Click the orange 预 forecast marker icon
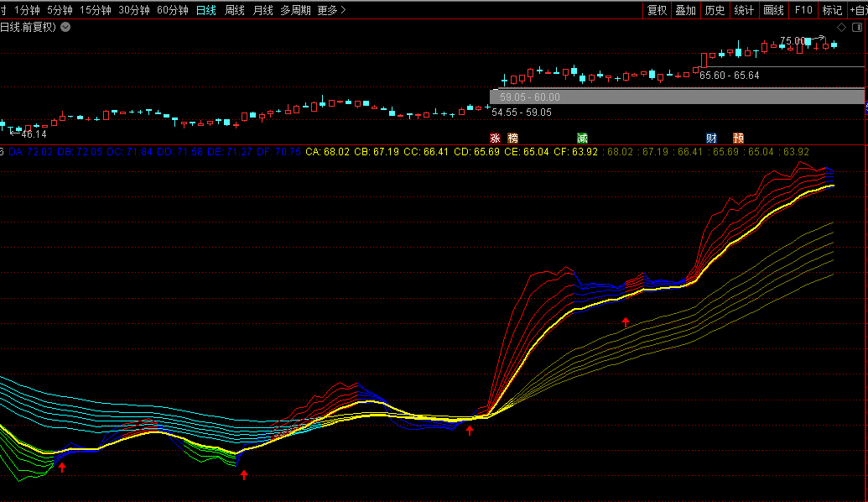This screenshot has height=502, width=868. coord(738,138)
